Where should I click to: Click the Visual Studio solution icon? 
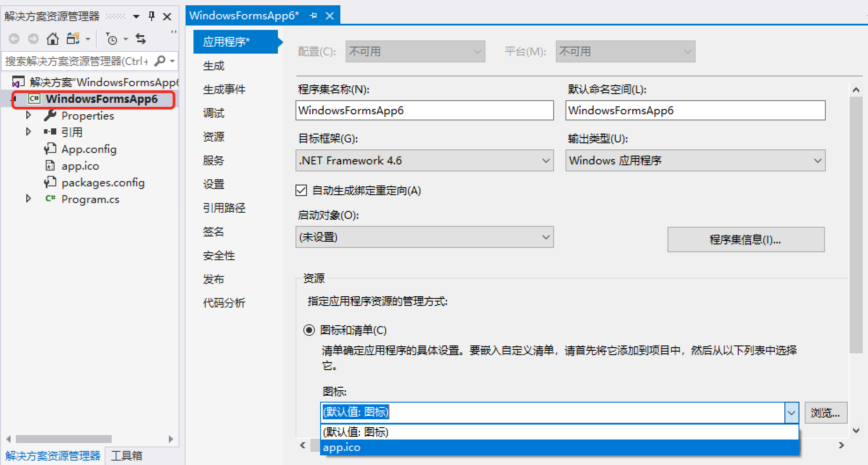(18, 82)
